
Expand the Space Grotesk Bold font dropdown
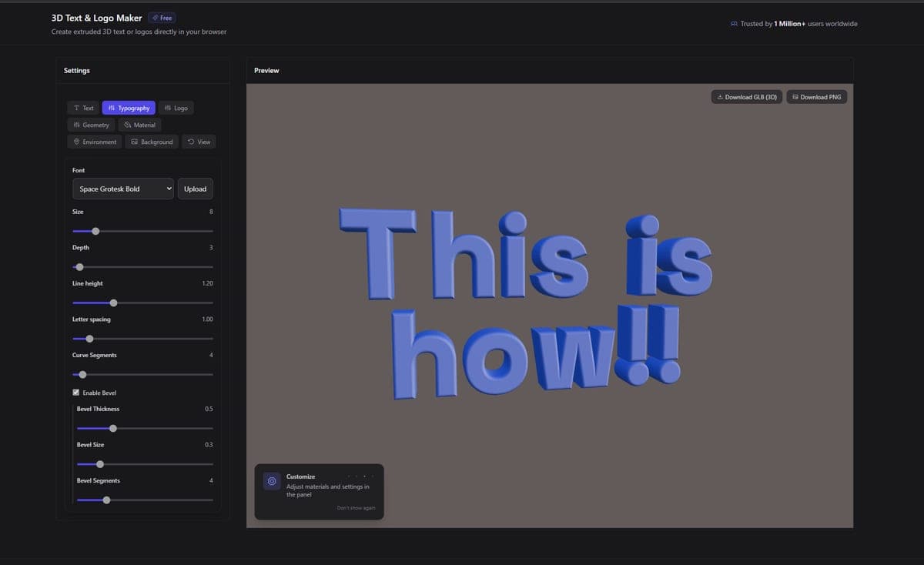(123, 189)
